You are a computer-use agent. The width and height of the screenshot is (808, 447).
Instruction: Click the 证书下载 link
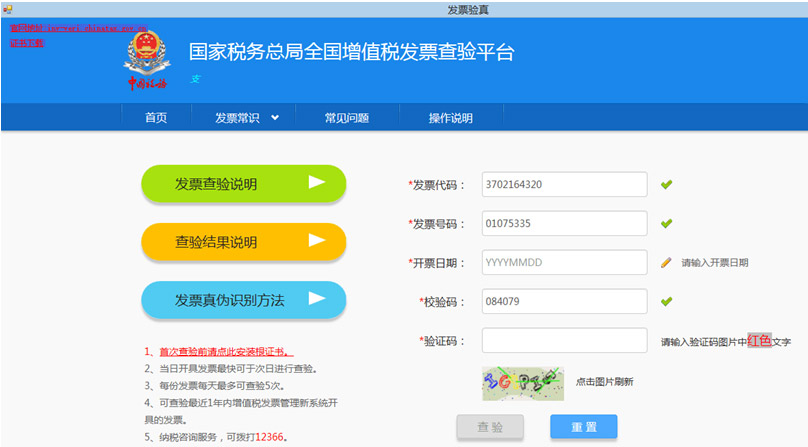pos(27,43)
